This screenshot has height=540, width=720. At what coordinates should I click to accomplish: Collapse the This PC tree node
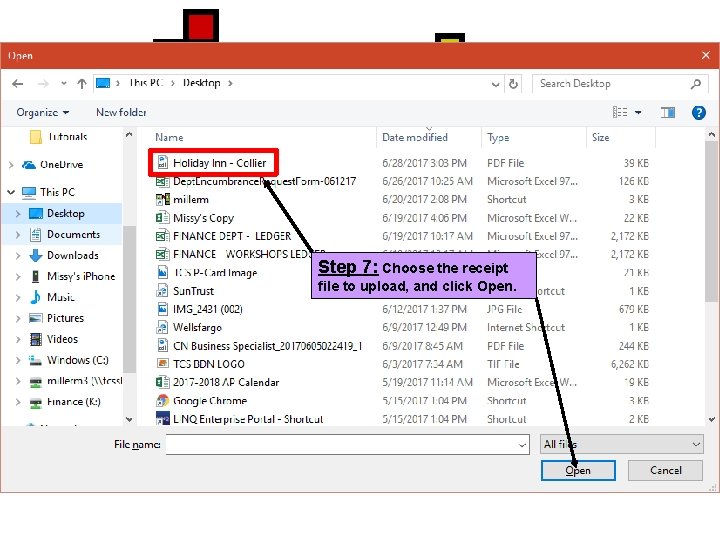(x=11, y=192)
